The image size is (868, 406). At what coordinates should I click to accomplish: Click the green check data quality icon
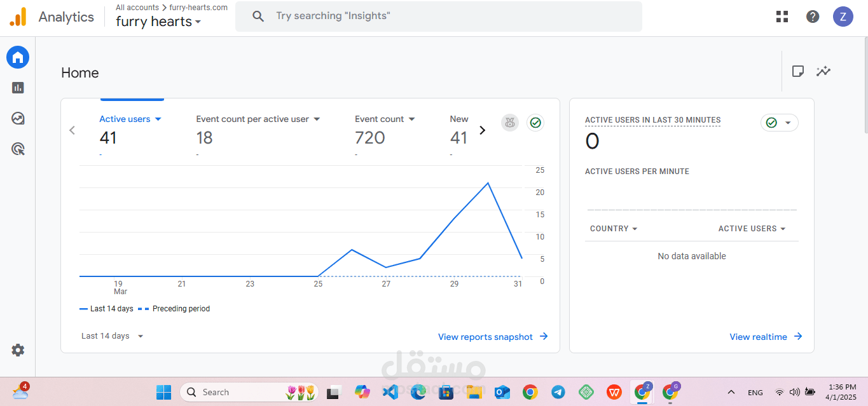click(x=535, y=123)
